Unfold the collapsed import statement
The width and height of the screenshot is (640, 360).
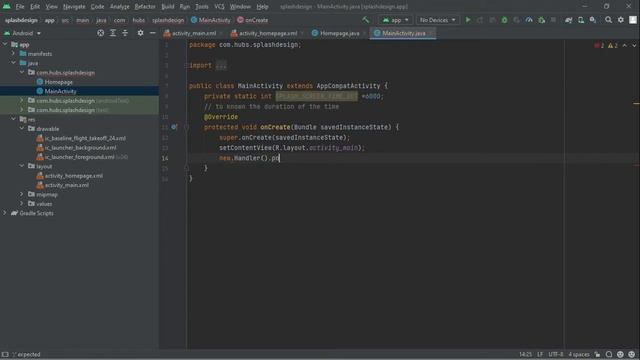[221, 65]
